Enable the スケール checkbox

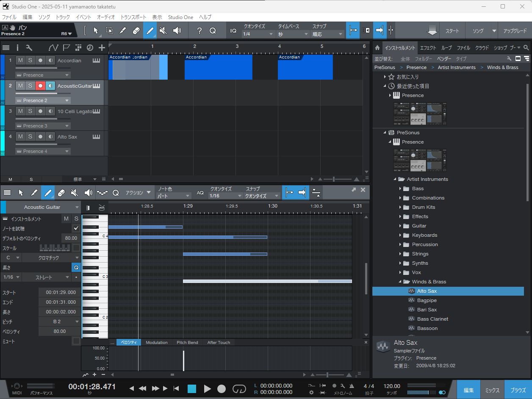point(76,248)
